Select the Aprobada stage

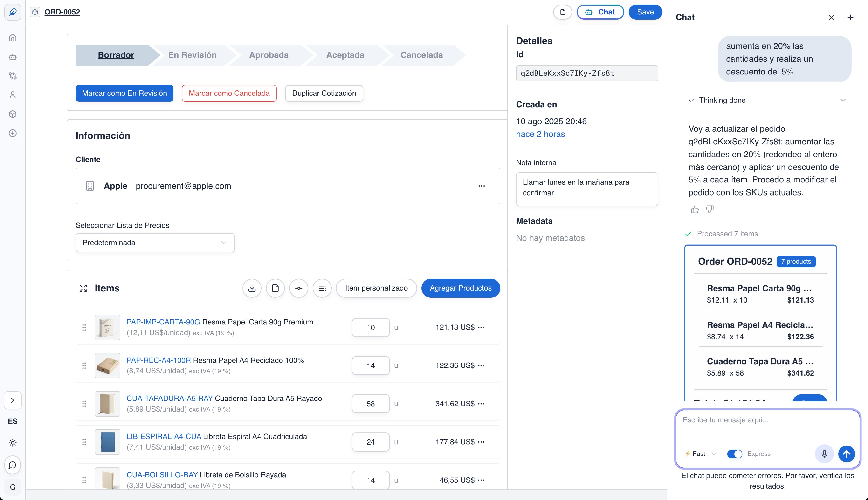tap(269, 55)
